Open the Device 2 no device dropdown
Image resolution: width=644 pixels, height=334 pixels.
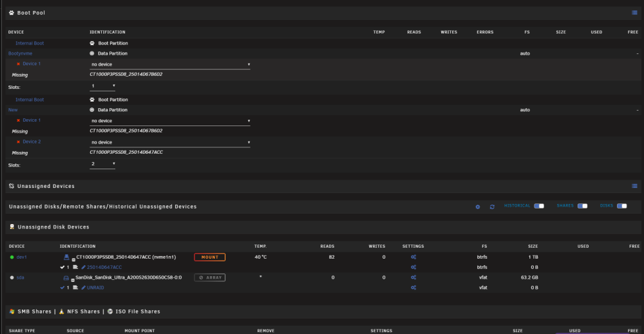pyautogui.click(x=170, y=142)
